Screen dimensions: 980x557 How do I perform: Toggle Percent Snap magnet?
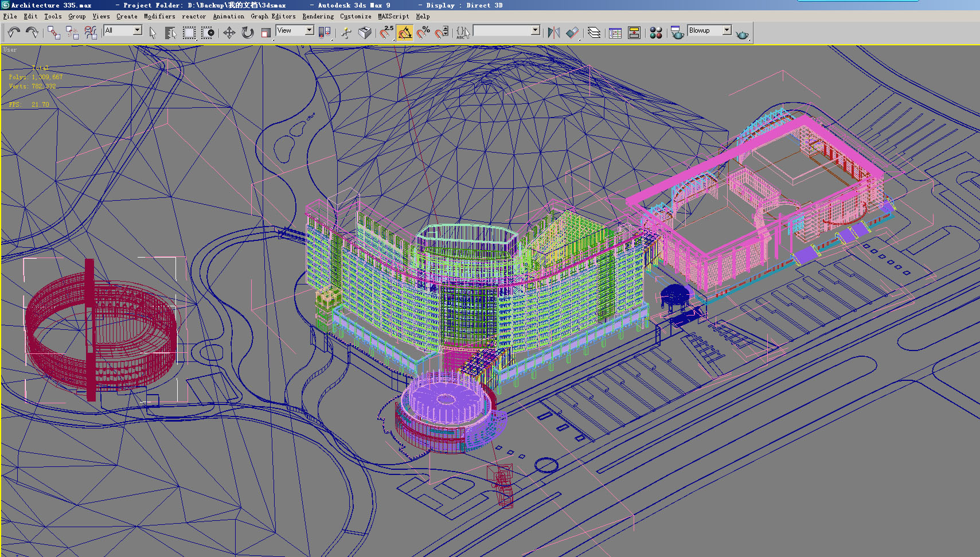(x=423, y=33)
